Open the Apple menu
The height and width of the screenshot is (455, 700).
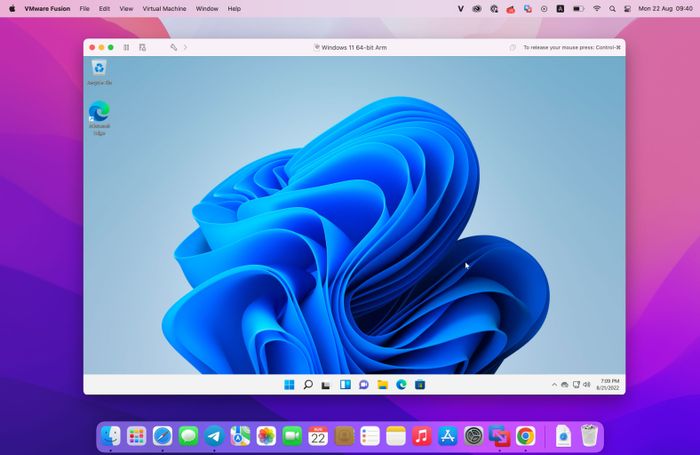coord(12,8)
